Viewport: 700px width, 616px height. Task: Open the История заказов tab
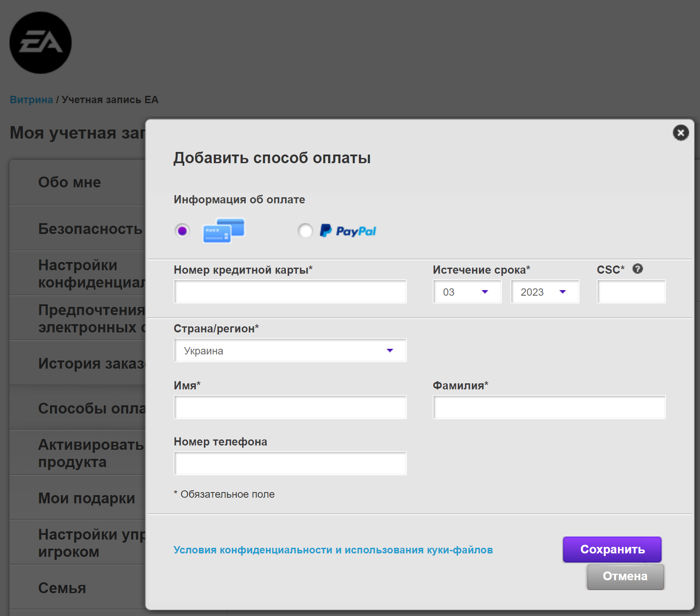(78, 363)
